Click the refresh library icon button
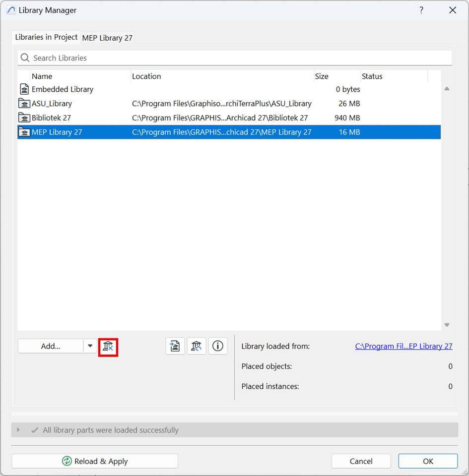 [196, 346]
